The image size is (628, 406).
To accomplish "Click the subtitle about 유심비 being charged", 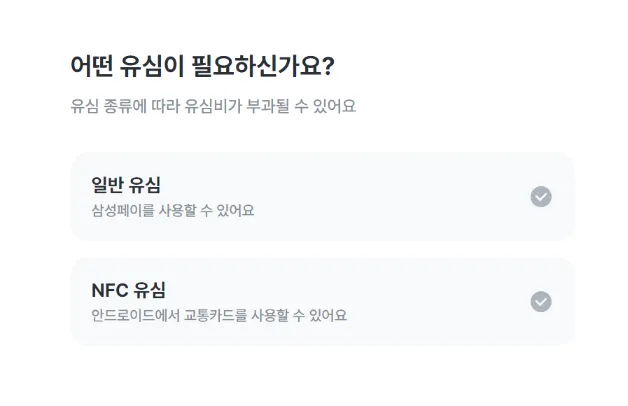I will pos(213,106).
